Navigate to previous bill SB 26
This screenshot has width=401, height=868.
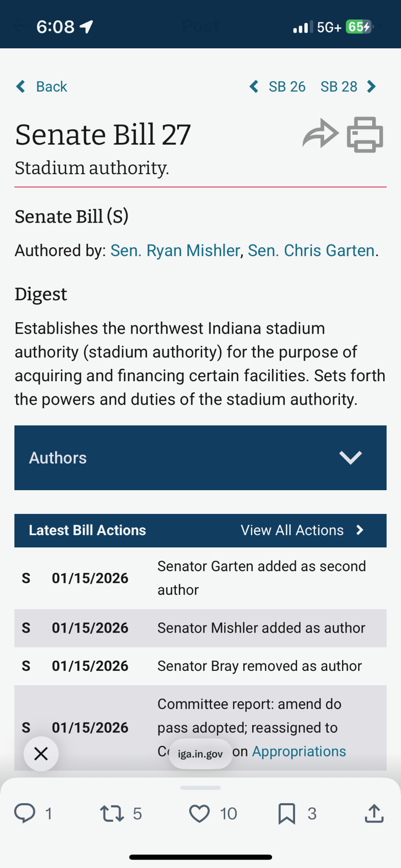(278, 87)
